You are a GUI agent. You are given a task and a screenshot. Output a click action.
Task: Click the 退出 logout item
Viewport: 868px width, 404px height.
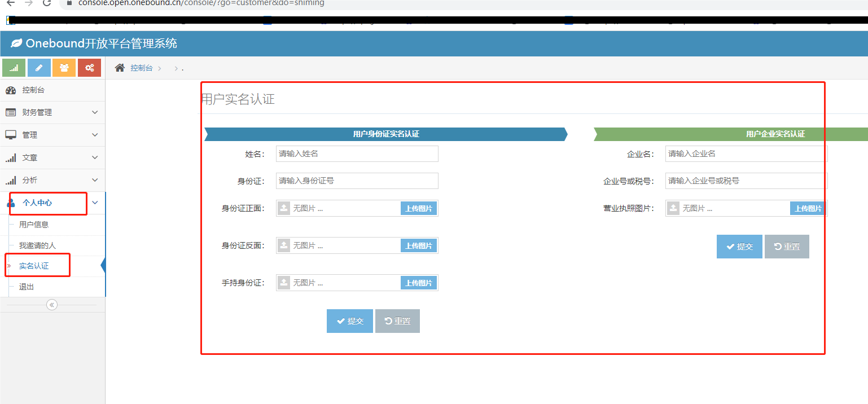tap(27, 287)
